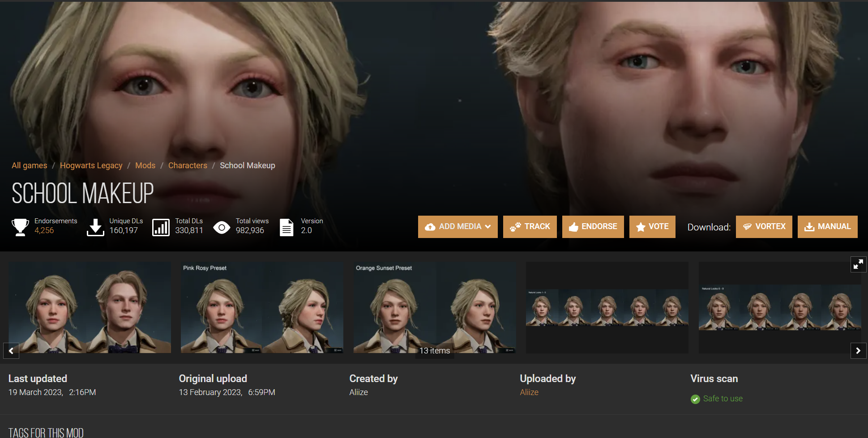This screenshot has width=868, height=438.
Task: Open the Orange Sunset Preset thumbnail
Action: coord(435,307)
